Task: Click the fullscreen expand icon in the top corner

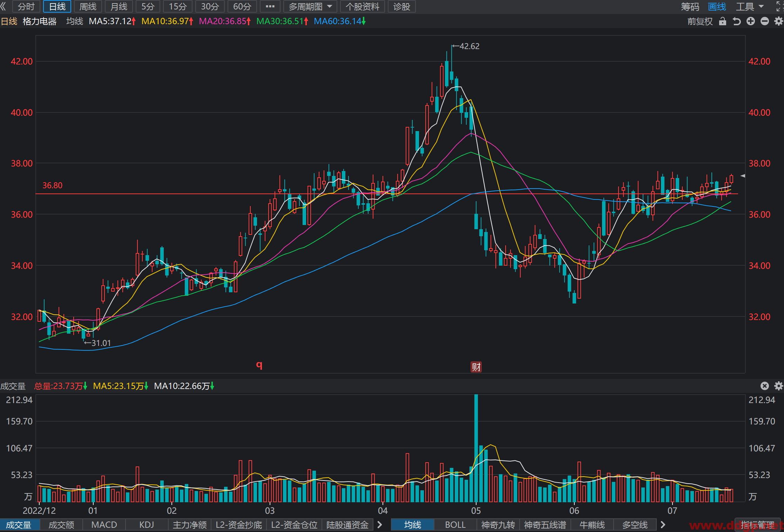Action: [x=779, y=6]
